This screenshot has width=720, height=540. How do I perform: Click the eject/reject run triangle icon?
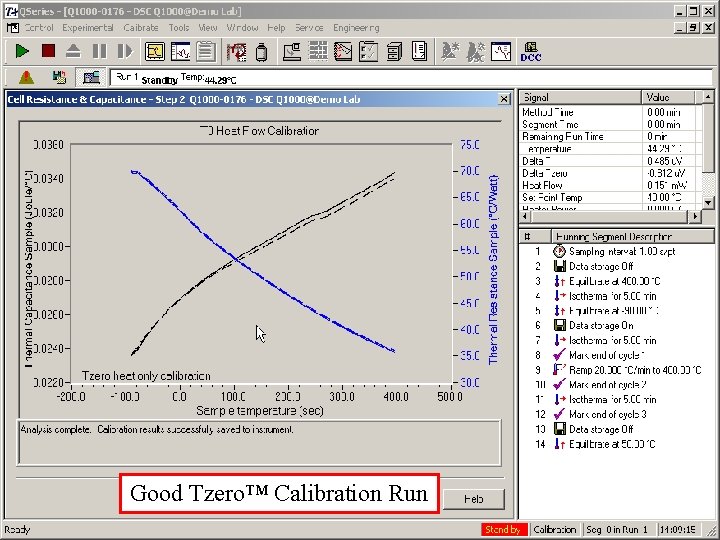[73, 51]
